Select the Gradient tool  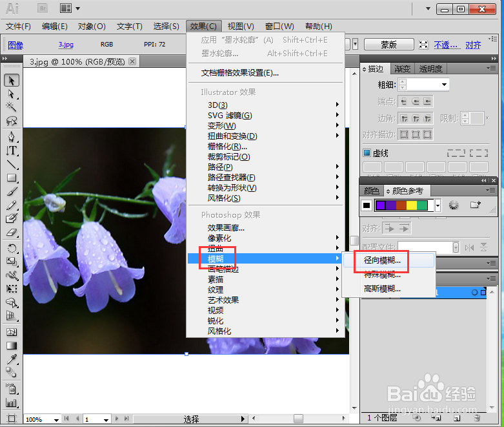pyautogui.click(x=12, y=346)
